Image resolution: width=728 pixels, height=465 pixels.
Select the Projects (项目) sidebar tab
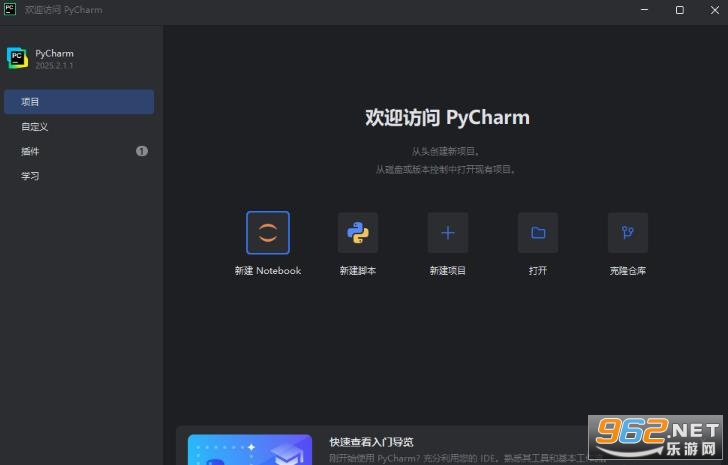pos(79,102)
